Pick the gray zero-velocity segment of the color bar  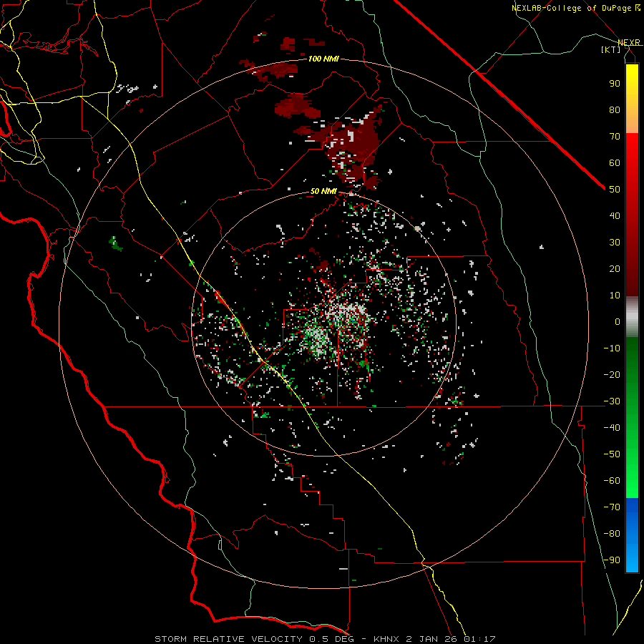point(632,317)
